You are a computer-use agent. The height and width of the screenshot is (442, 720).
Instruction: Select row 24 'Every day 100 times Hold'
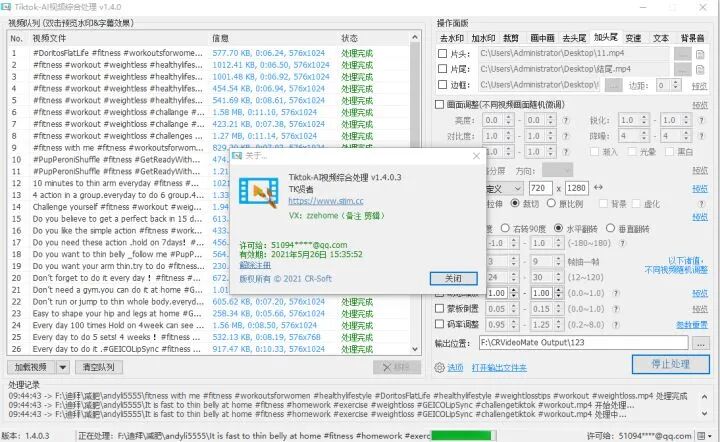pos(208,325)
